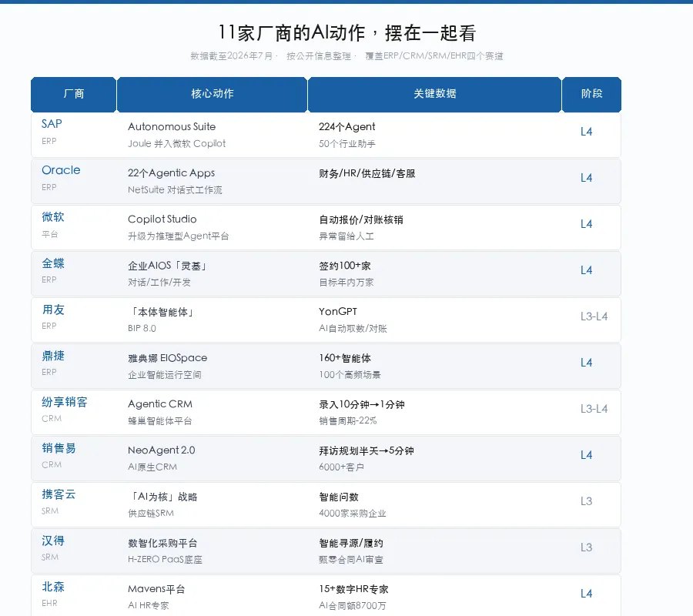
Task: Click the 厂商 column header
Action: (73, 94)
